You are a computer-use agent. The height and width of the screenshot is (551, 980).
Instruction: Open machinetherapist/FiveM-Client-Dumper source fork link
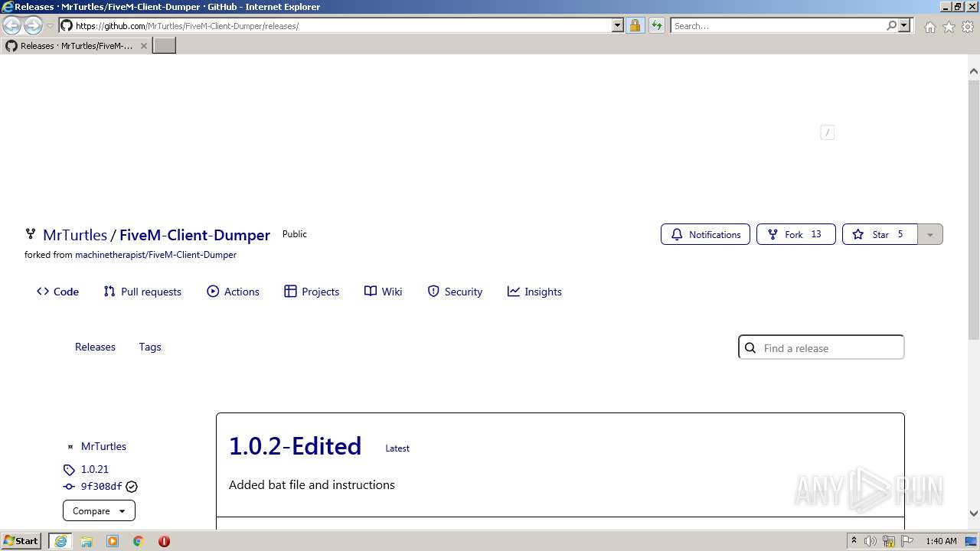[155, 255]
